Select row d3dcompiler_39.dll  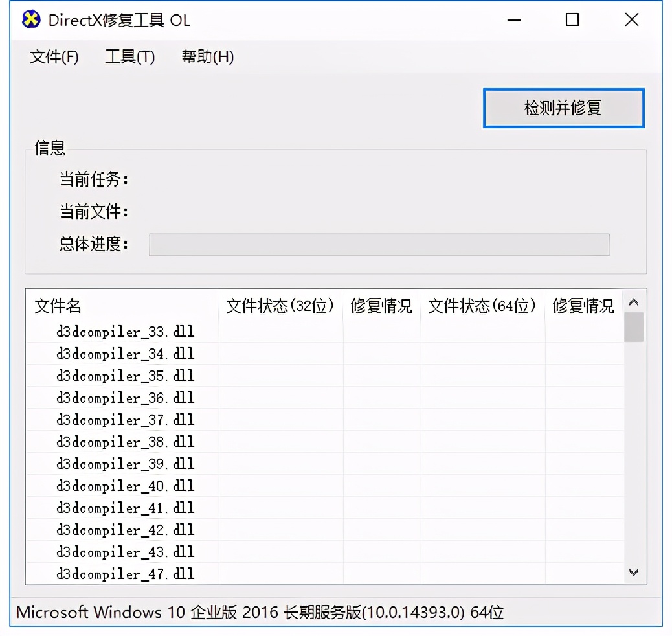pyautogui.click(x=325, y=464)
